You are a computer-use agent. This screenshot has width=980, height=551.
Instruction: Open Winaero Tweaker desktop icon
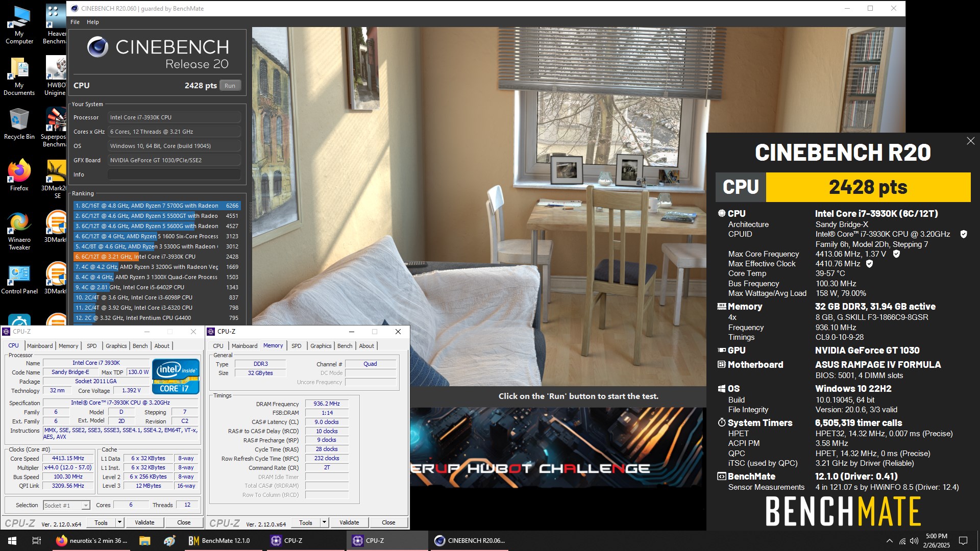(19, 231)
